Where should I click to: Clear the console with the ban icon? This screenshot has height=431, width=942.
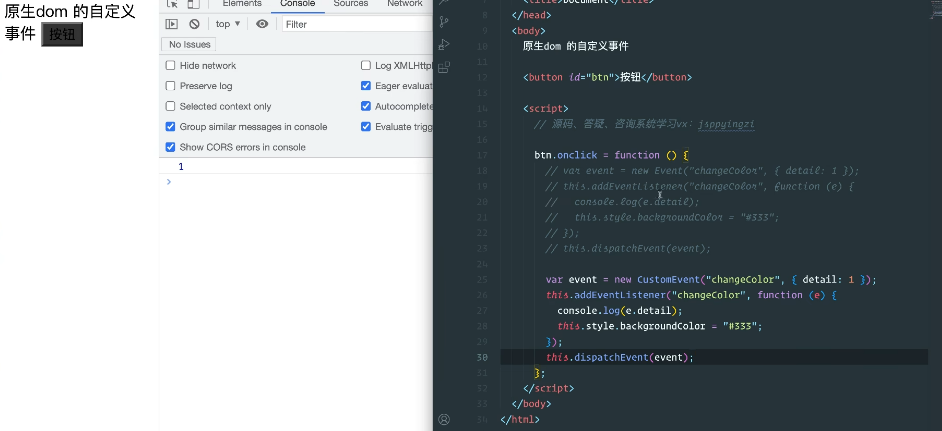click(x=194, y=24)
